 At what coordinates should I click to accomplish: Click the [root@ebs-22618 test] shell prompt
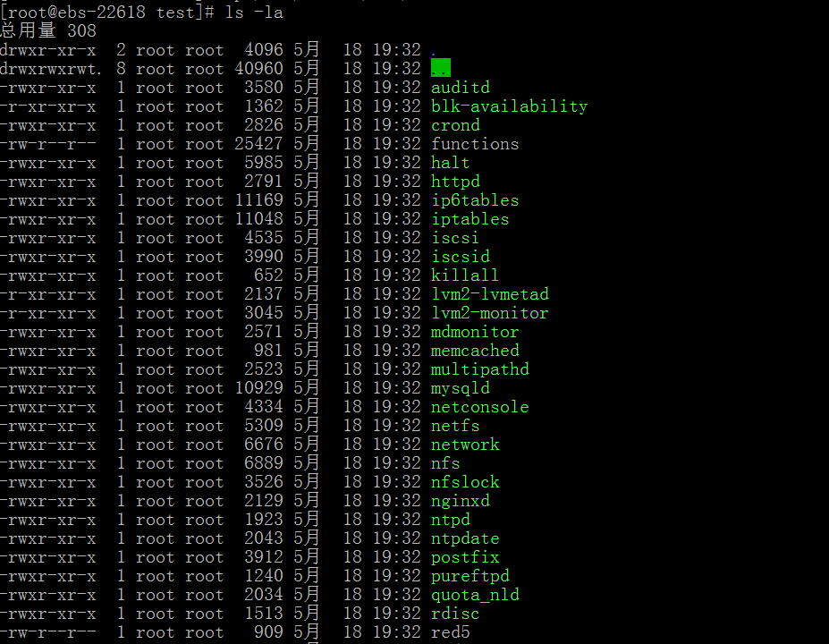click(107, 13)
